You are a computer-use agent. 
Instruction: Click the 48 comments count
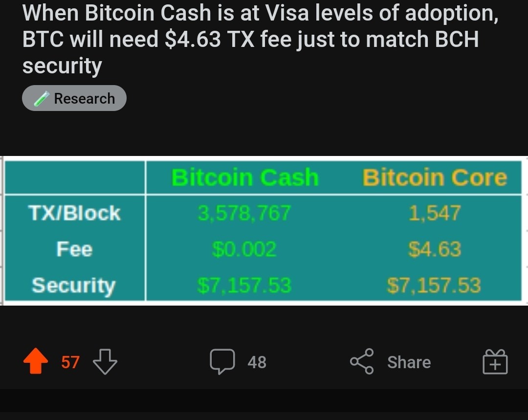tap(257, 362)
